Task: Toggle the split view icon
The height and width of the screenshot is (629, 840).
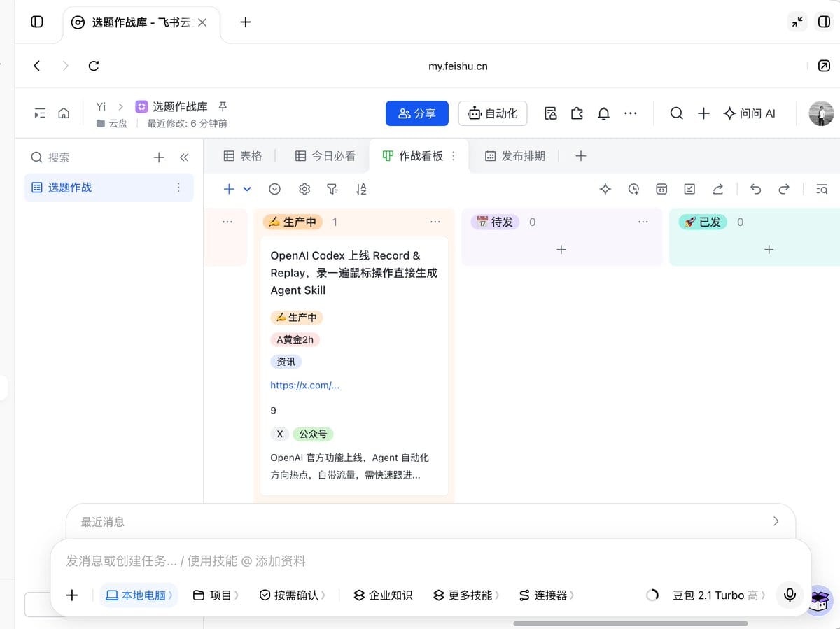Action: click(824, 22)
